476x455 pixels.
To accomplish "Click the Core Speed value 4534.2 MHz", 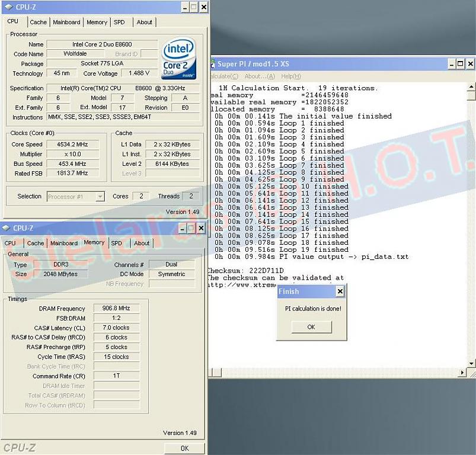I will pos(72,145).
